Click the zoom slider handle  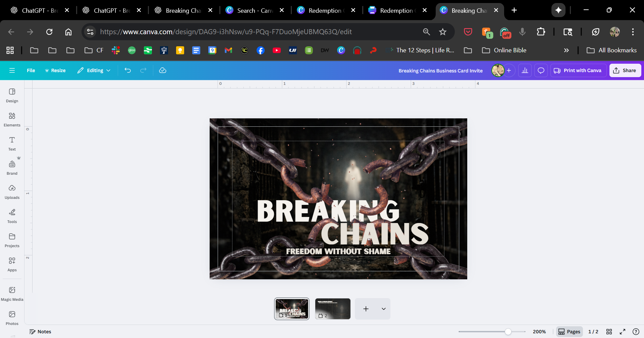(x=508, y=332)
